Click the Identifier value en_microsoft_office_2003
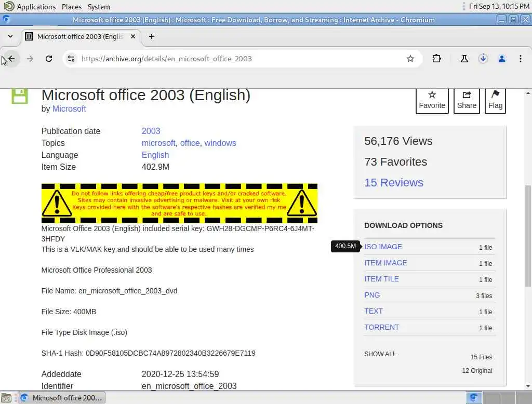Viewport: 532px width, 404px height. pyautogui.click(x=189, y=386)
